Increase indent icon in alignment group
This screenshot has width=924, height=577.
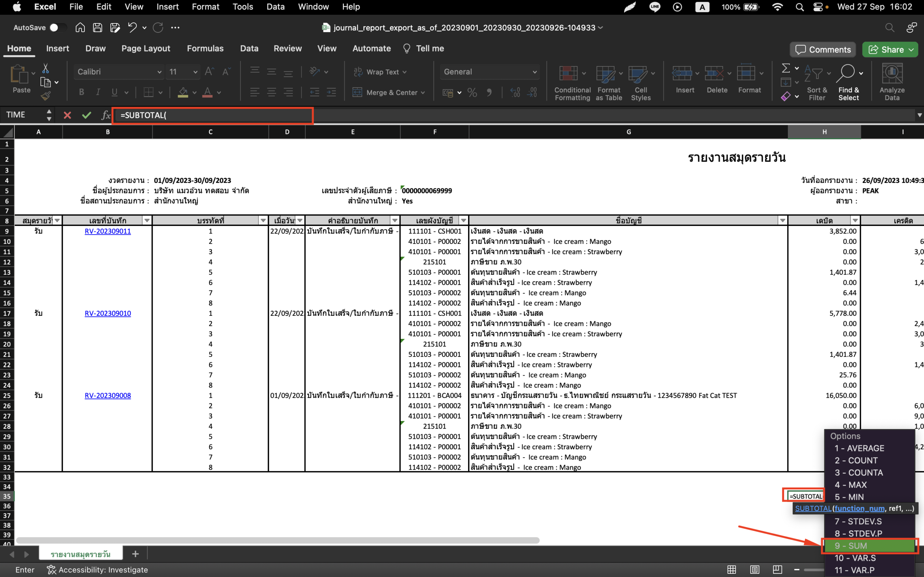[331, 92]
